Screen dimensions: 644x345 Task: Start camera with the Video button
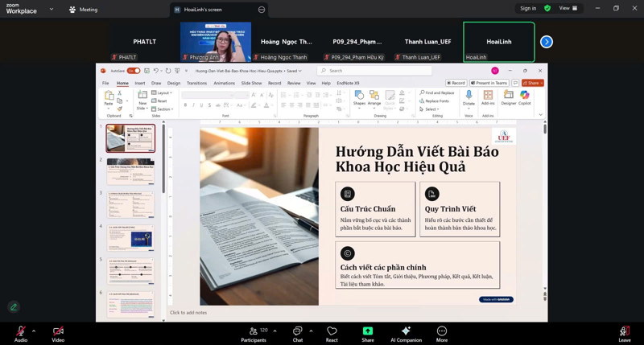(58, 331)
